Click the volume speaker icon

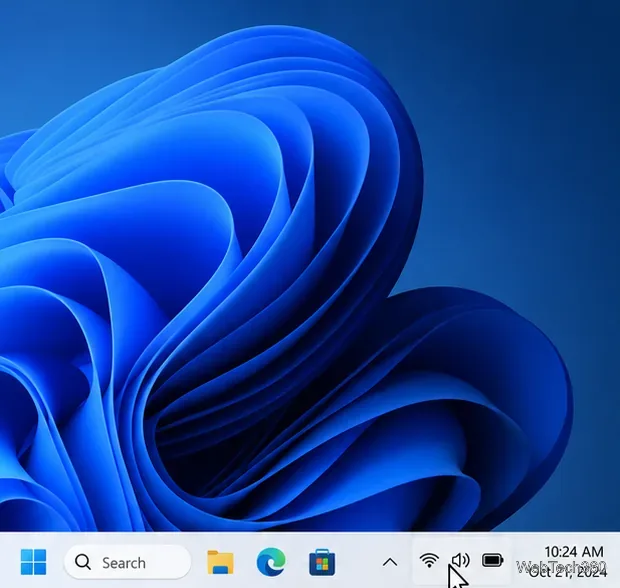[x=460, y=560]
